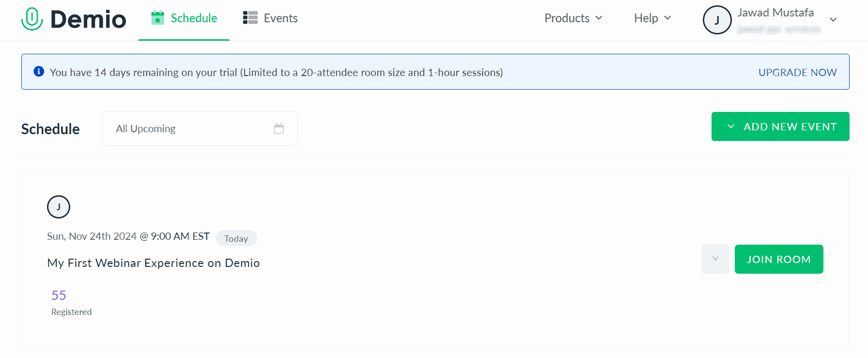868x358 pixels.
Task: Click the Upgrade Now link
Action: (797, 72)
